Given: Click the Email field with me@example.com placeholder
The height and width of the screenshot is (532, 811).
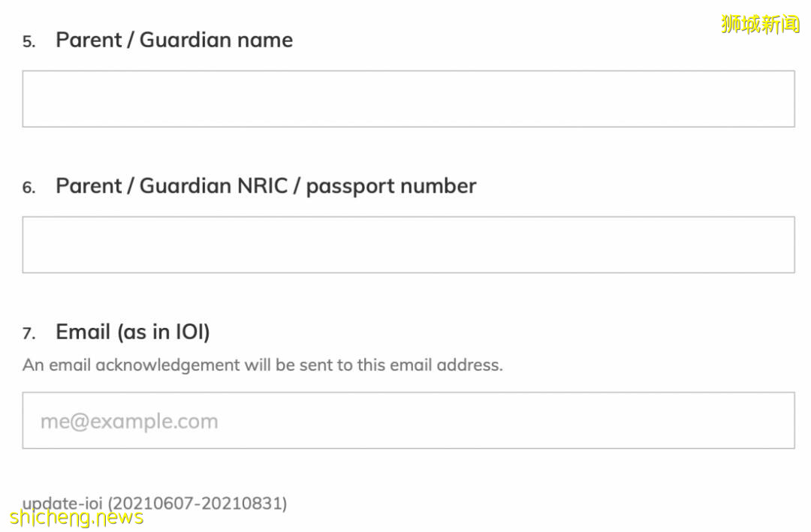Looking at the screenshot, I should [408, 420].
